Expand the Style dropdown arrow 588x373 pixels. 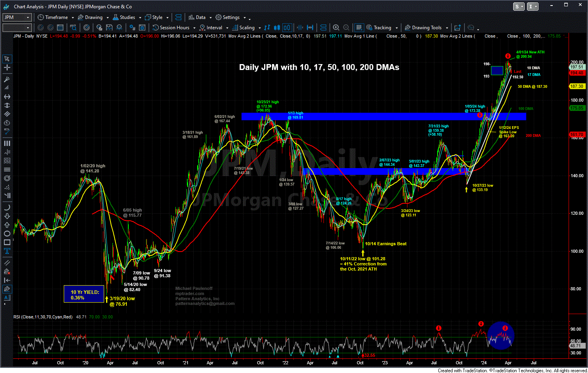[167, 17]
